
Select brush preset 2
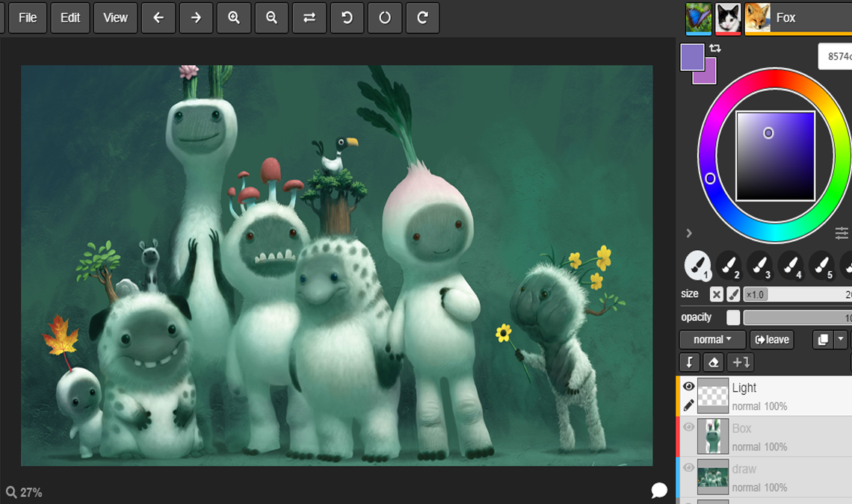pos(729,266)
